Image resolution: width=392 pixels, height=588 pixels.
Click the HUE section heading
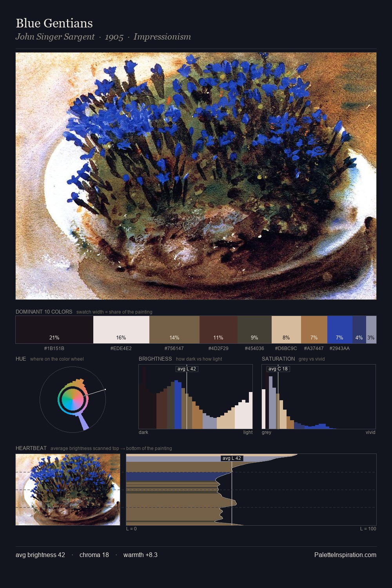[x=21, y=359]
